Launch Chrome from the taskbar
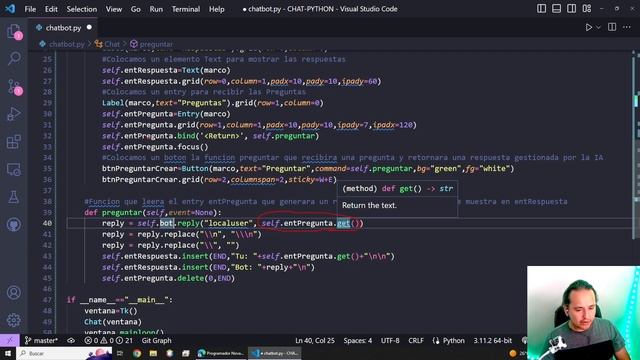Image resolution: width=640 pixels, height=360 pixels. [x=137, y=353]
